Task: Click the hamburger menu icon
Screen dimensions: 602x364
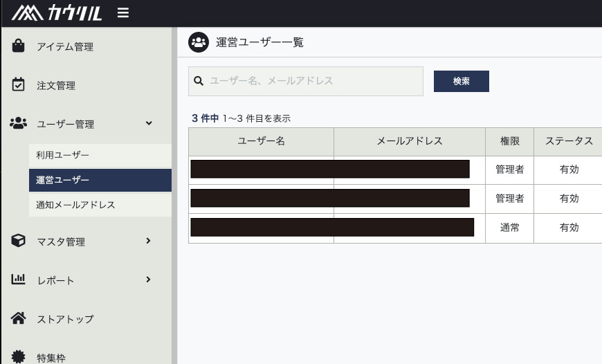Action: click(123, 13)
